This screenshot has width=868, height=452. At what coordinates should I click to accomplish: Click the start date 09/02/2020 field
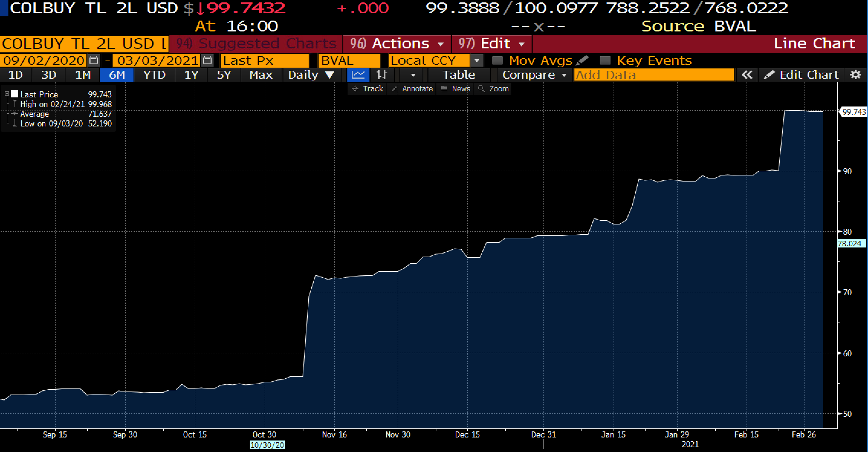[44, 61]
